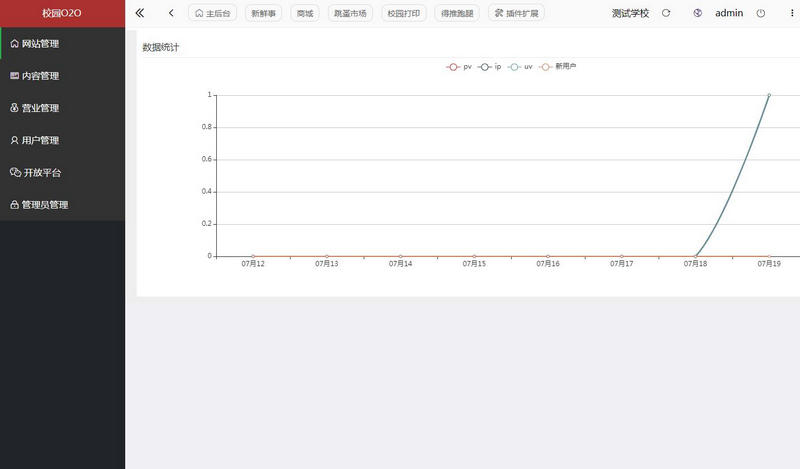
Task: Refresh using the circular arrow icon
Action: [666, 13]
